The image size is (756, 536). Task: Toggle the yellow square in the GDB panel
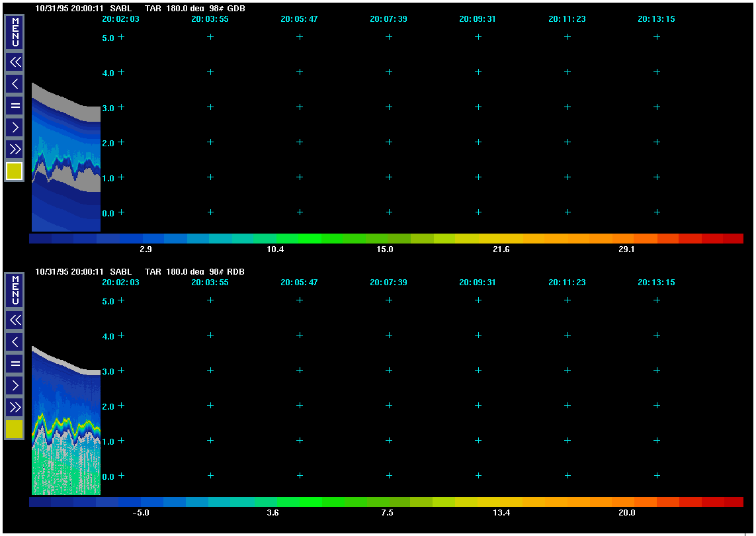15,171
